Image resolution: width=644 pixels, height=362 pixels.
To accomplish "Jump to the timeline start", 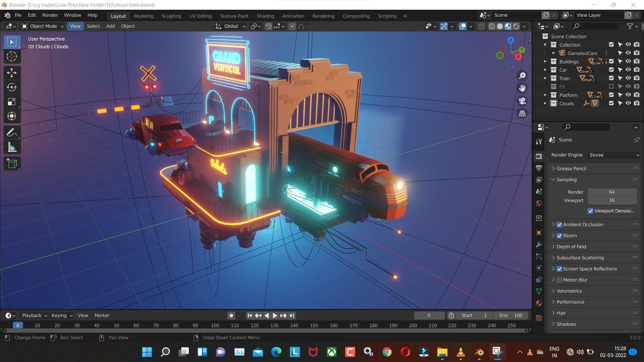I will 250,315.
